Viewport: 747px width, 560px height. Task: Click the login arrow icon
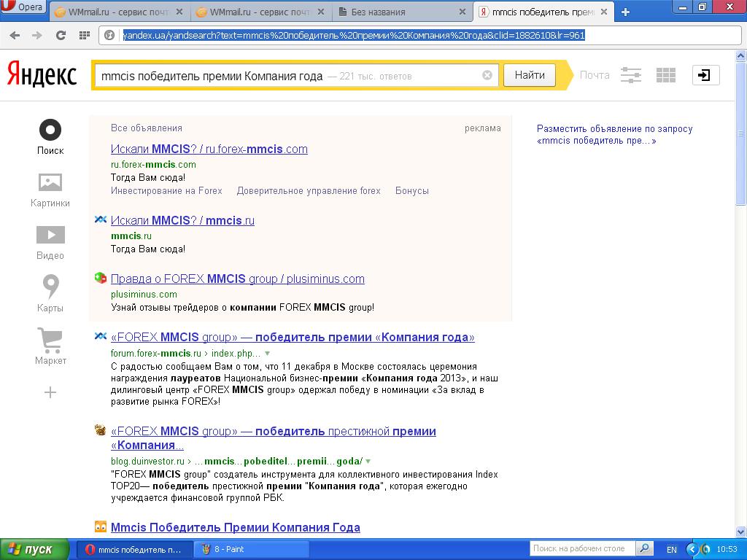pos(705,75)
